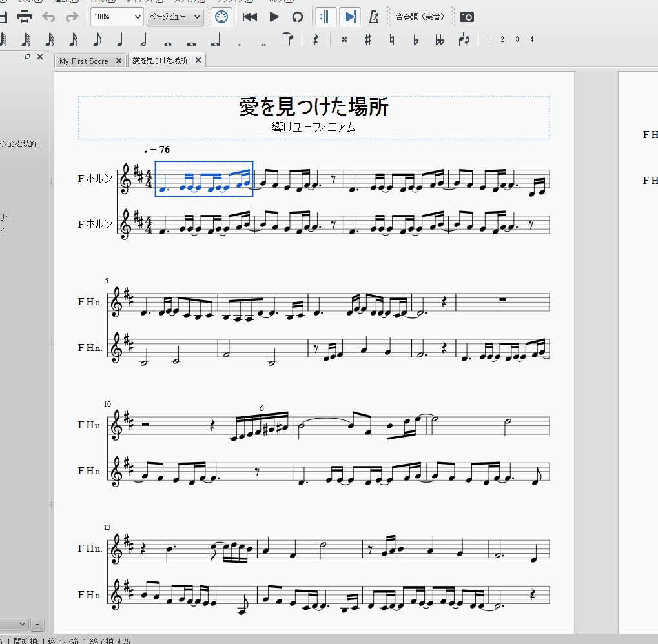Switch to voice 2
Viewport: 658px width, 644px height.
pos(502,39)
